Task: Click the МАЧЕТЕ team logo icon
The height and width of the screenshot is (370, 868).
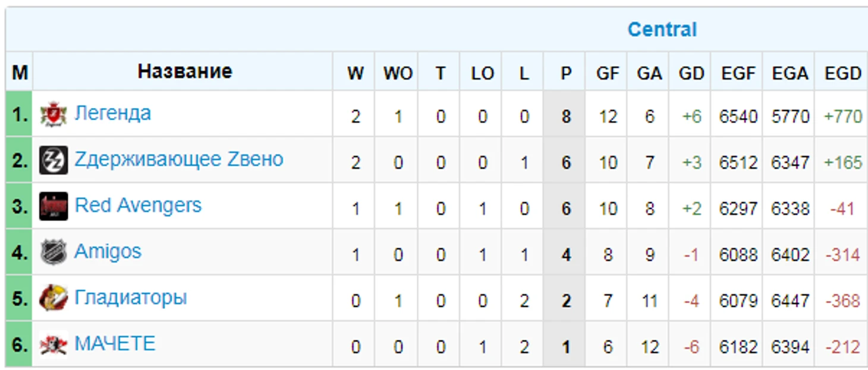Action: click(x=54, y=344)
